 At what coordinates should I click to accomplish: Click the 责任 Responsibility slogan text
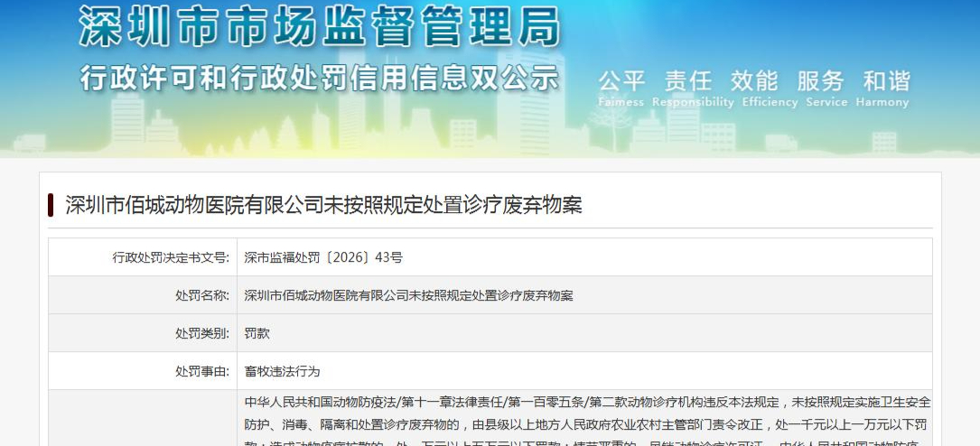(693, 88)
